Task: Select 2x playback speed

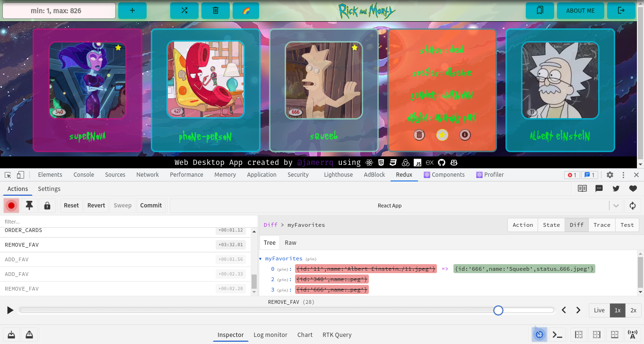Action: (633, 310)
